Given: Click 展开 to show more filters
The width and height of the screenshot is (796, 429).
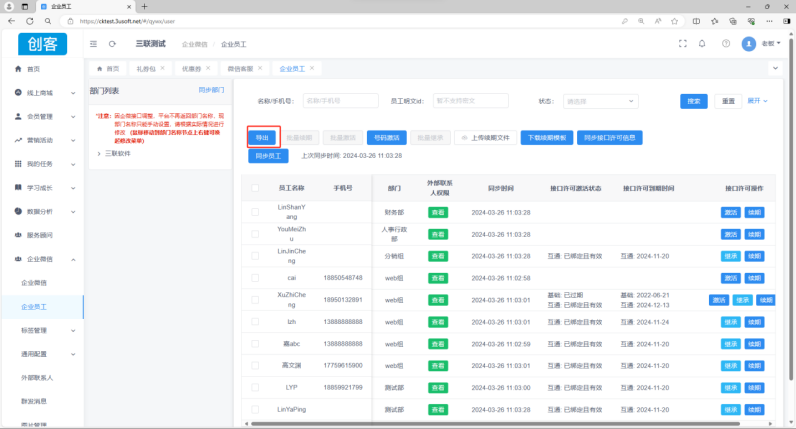Looking at the screenshot, I should coord(757,101).
